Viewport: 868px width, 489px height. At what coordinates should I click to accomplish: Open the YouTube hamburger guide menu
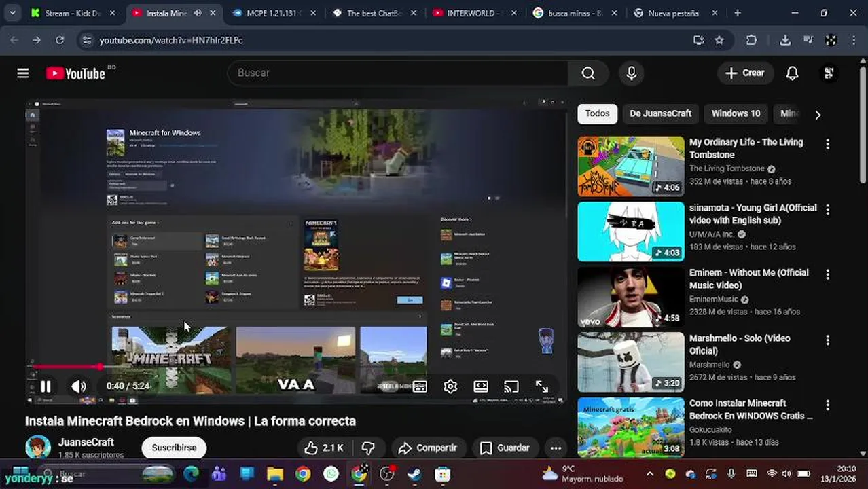pos(23,73)
